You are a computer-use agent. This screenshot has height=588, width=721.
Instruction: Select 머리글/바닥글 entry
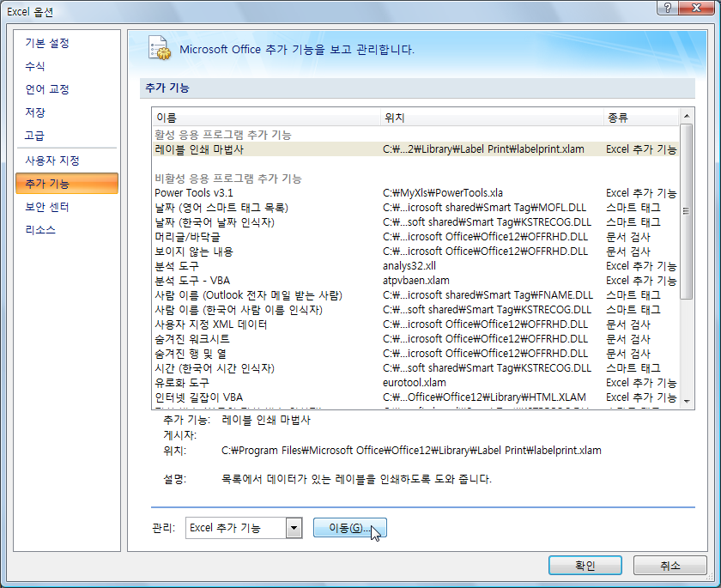coord(415,237)
